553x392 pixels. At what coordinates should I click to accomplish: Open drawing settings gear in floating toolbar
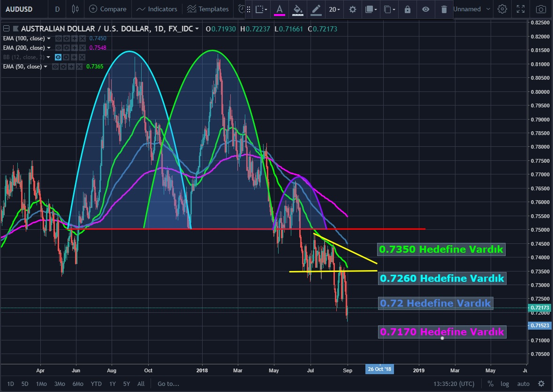(353, 9)
